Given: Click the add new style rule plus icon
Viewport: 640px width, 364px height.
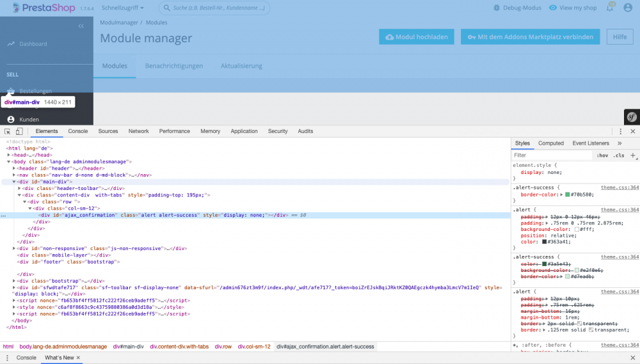Looking at the screenshot, I should [x=633, y=155].
